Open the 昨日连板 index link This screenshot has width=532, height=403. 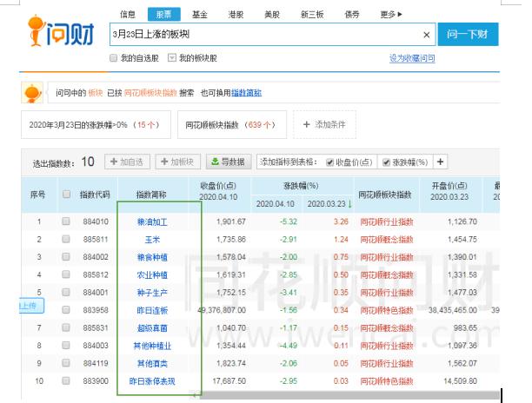click(x=152, y=310)
